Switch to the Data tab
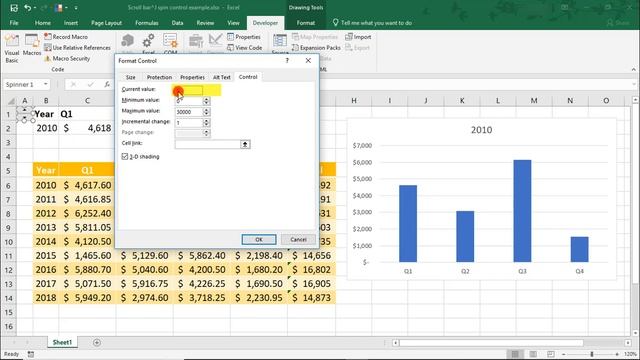The image size is (640, 360). (x=177, y=23)
